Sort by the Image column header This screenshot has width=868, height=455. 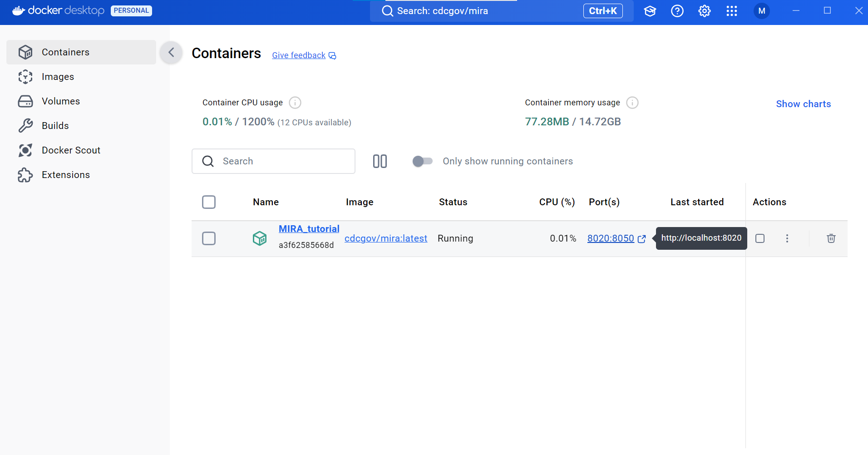pyautogui.click(x=360, y=202)
